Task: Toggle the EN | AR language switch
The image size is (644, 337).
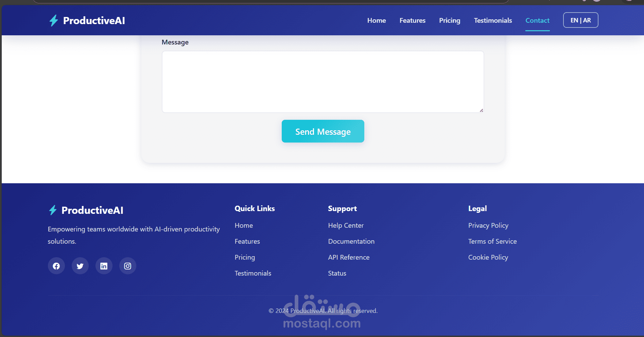Action: (x=580, y=20)
